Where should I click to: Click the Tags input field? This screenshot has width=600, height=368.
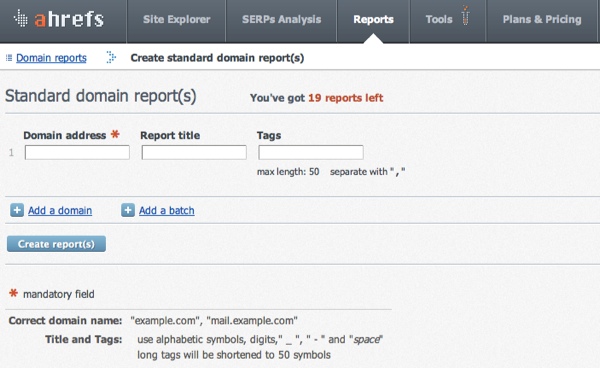[311, 153]
